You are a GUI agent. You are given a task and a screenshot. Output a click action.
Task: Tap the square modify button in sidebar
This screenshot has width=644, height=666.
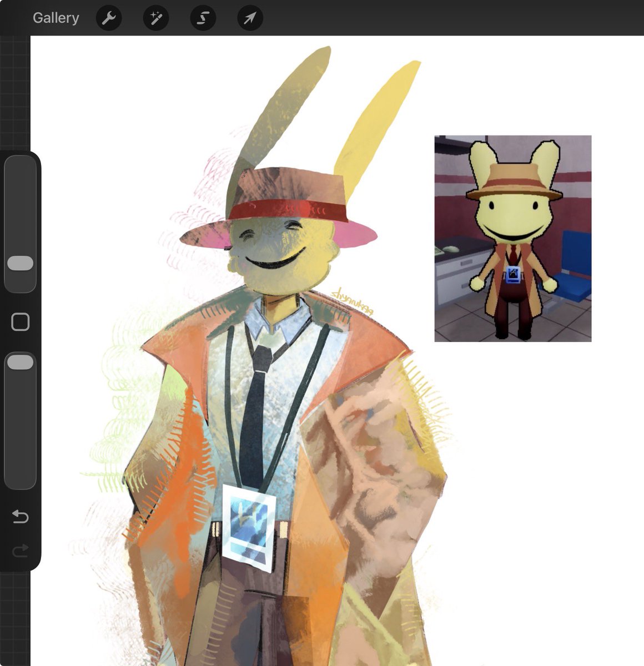tap(21, 322)
